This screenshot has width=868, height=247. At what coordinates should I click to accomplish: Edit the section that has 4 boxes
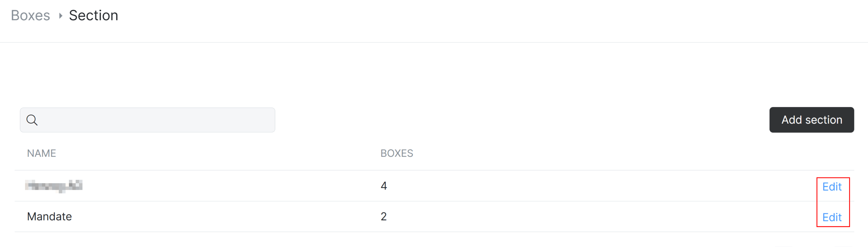pyautogui.click(x=832, y=187)
